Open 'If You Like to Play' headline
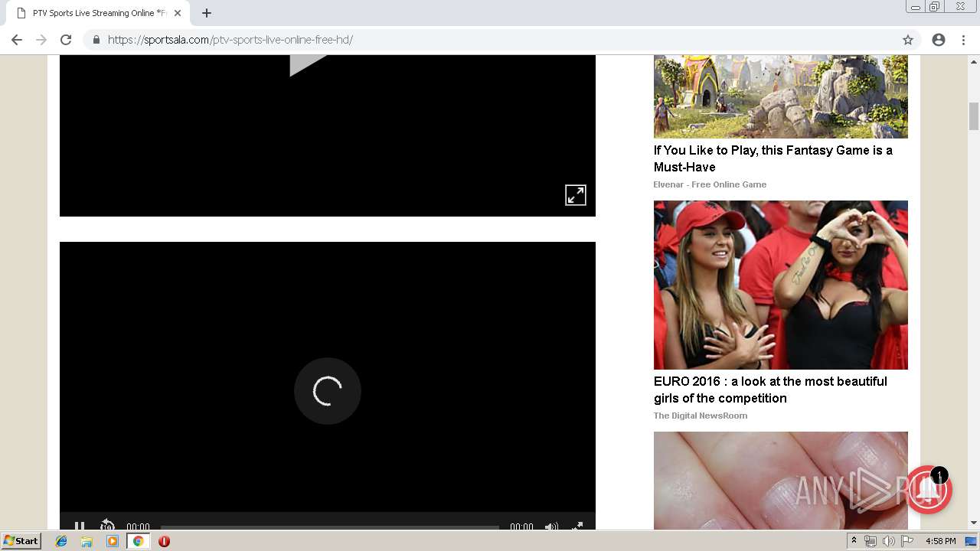The image size is (980, 551). (x=773, y=158)
